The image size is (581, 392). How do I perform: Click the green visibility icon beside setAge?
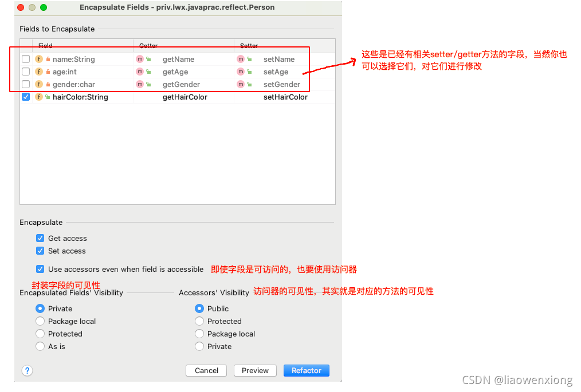[250, 72]
